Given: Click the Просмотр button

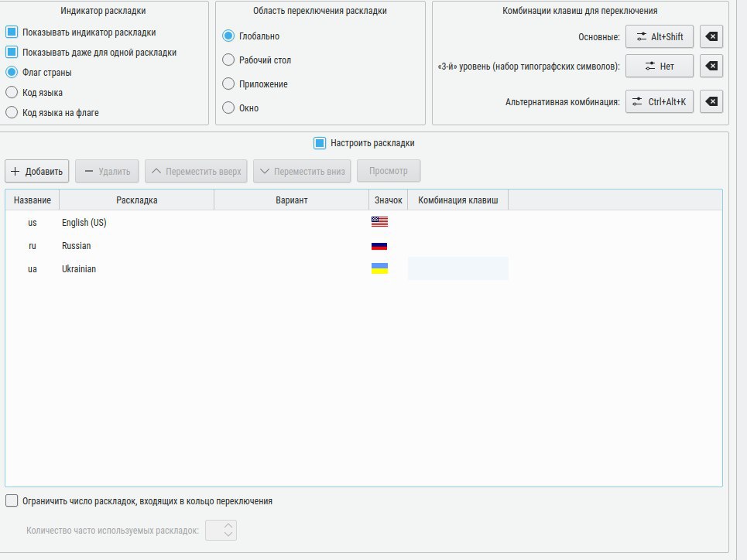Looking at the screenshot, I should (389, 170).
